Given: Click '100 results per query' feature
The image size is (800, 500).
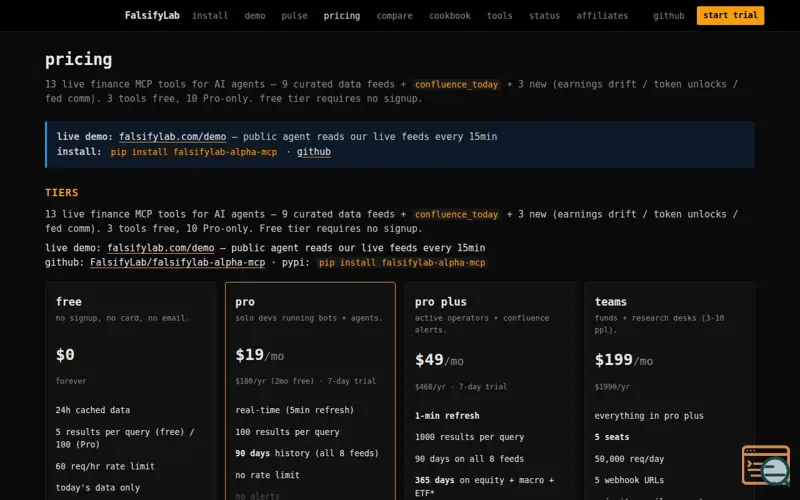Looking at the screenshot, I should [x=287, y=432].
